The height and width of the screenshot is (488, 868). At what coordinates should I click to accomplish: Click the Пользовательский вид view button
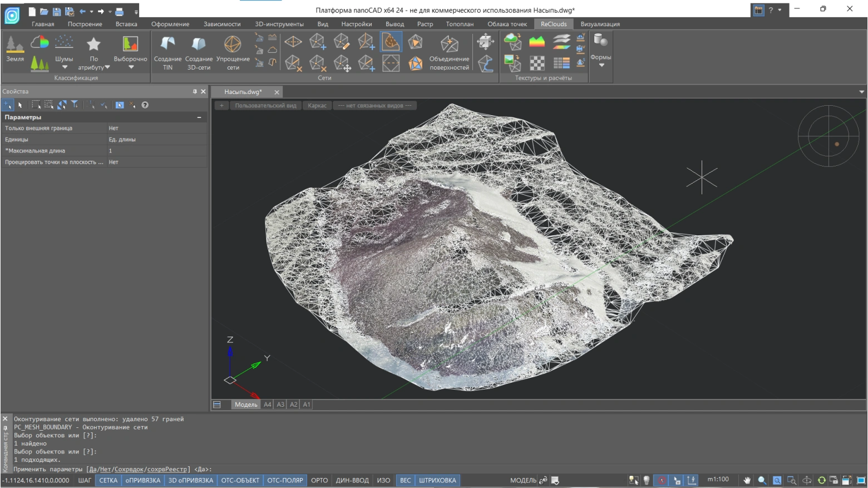265,106
